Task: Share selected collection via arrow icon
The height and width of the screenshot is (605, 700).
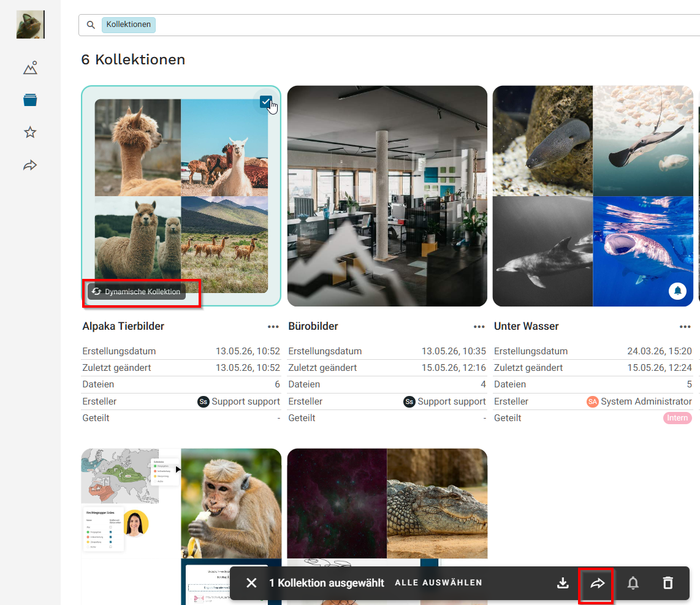Action: [x=597, y=583]
